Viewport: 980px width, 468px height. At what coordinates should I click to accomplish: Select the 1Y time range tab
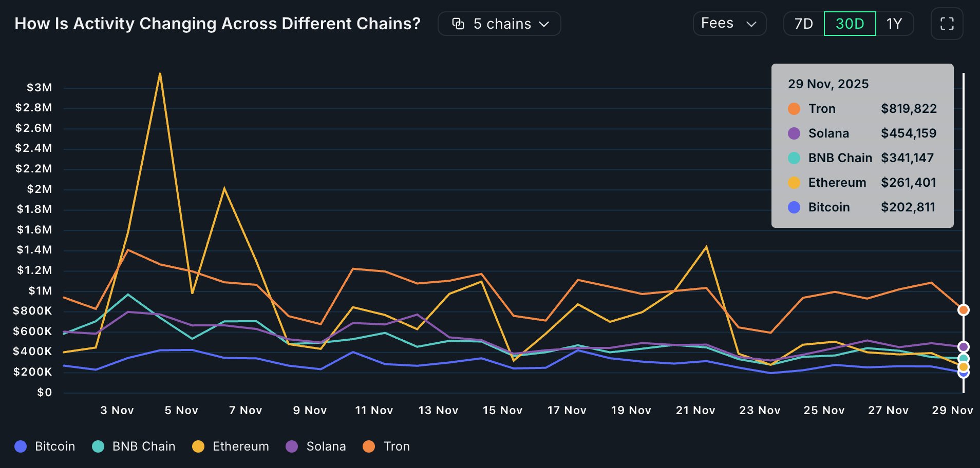894,24
